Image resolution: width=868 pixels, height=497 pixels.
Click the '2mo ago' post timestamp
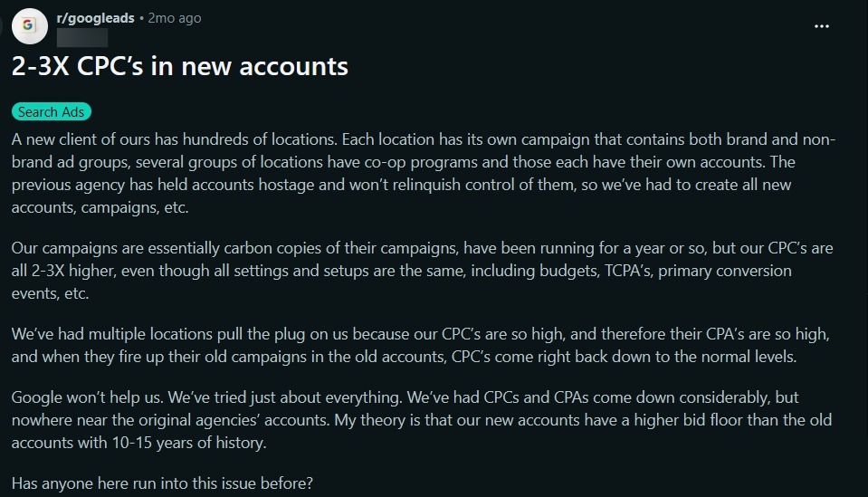[175, 18]
